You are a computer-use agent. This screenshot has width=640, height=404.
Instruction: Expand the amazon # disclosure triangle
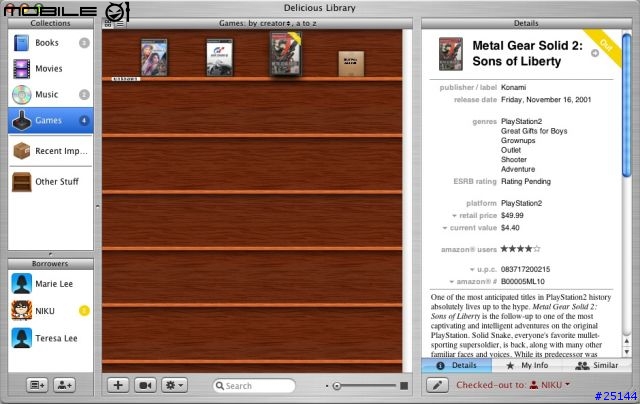[451, 282]
